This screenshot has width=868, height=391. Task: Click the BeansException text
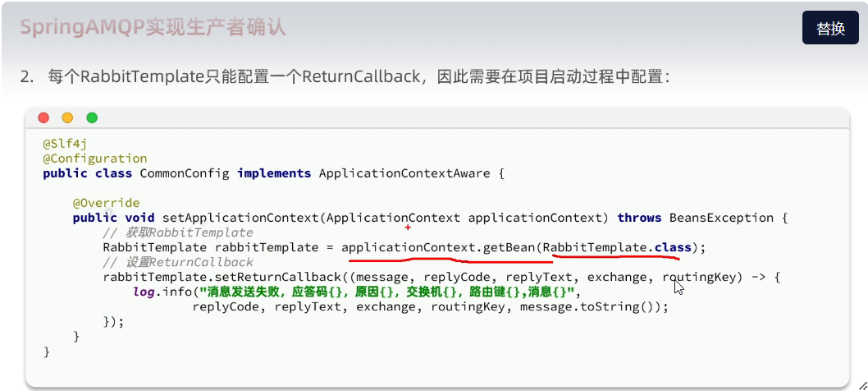[721, 218]
